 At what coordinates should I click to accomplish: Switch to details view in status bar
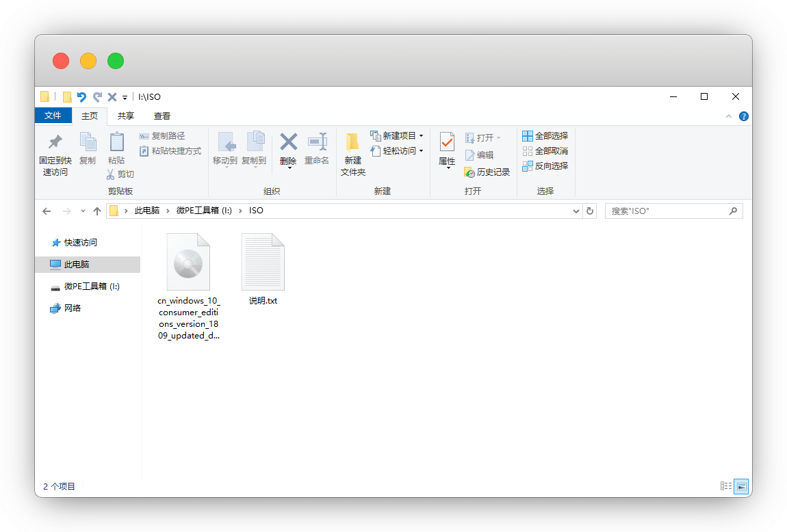(x=726, y=486)
